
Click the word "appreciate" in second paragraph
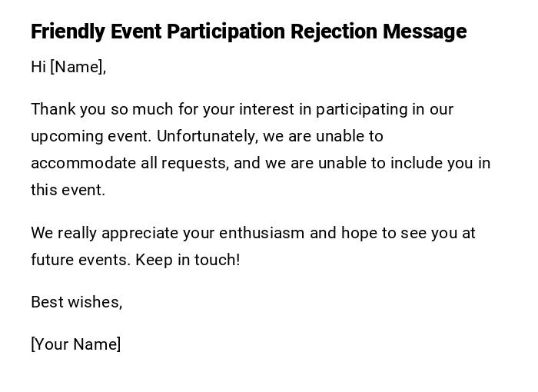(x=139, y=233)
